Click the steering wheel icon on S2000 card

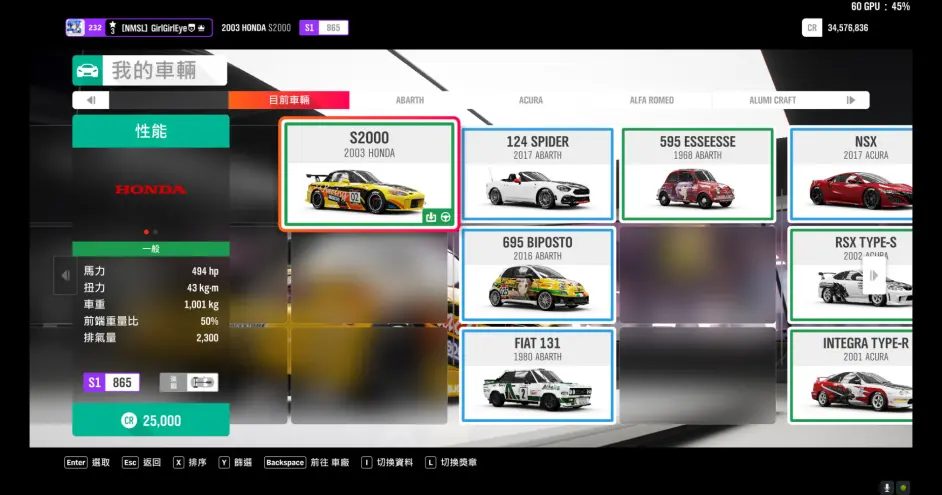click(x=446, y=217)
